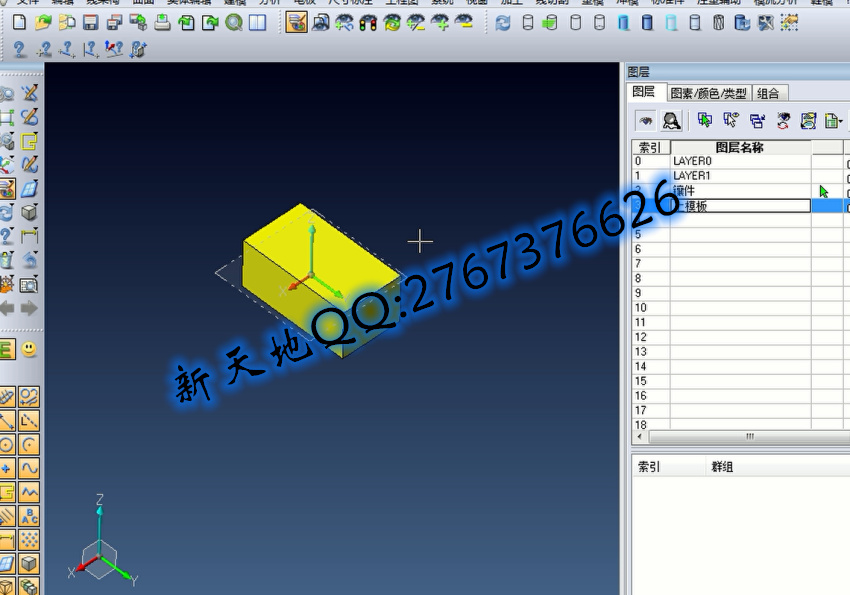Click the 索引 column header in layer table

click(650, 148)
